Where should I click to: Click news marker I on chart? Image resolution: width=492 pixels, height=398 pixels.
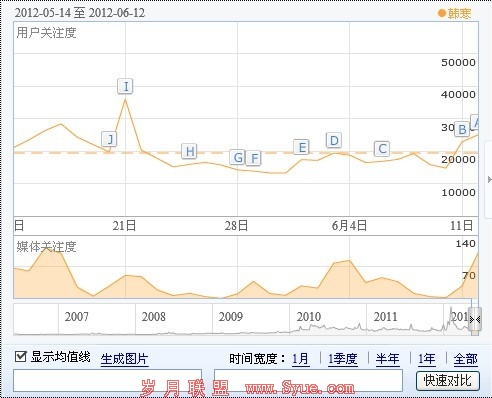pos(125,86)
